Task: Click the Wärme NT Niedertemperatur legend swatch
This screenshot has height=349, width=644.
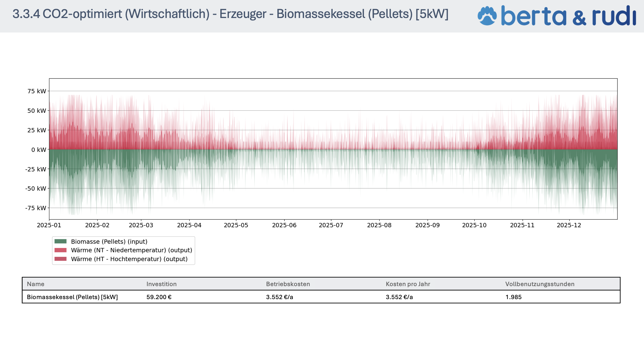Action: coord(61,250)
